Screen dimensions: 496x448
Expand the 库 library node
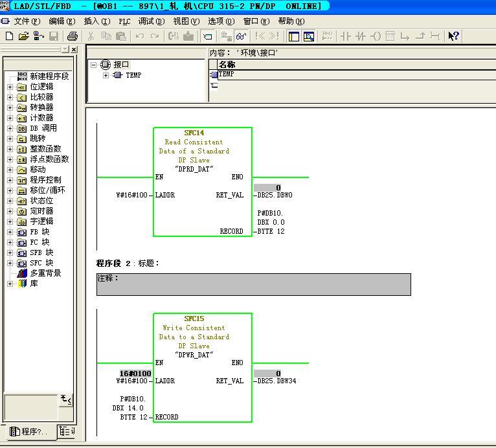(x=10, y=284)
